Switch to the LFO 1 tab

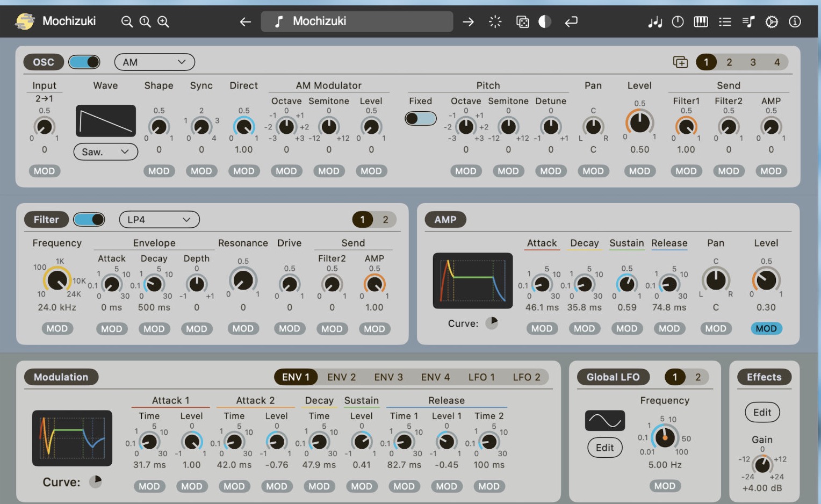(481, 377)
